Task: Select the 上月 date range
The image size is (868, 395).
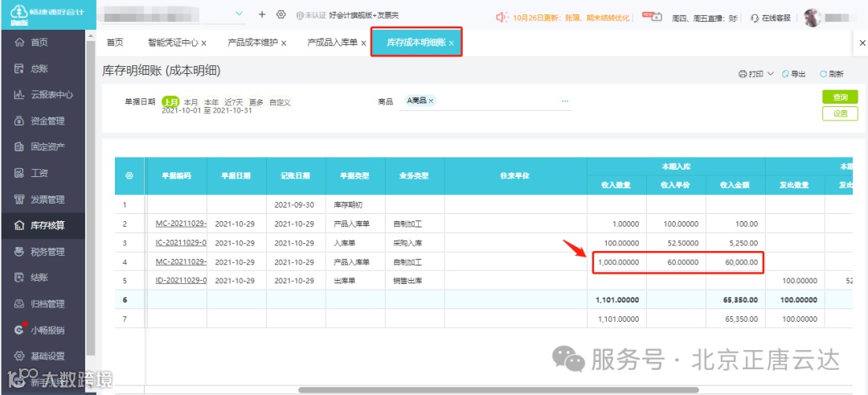Action: point(170,102)
